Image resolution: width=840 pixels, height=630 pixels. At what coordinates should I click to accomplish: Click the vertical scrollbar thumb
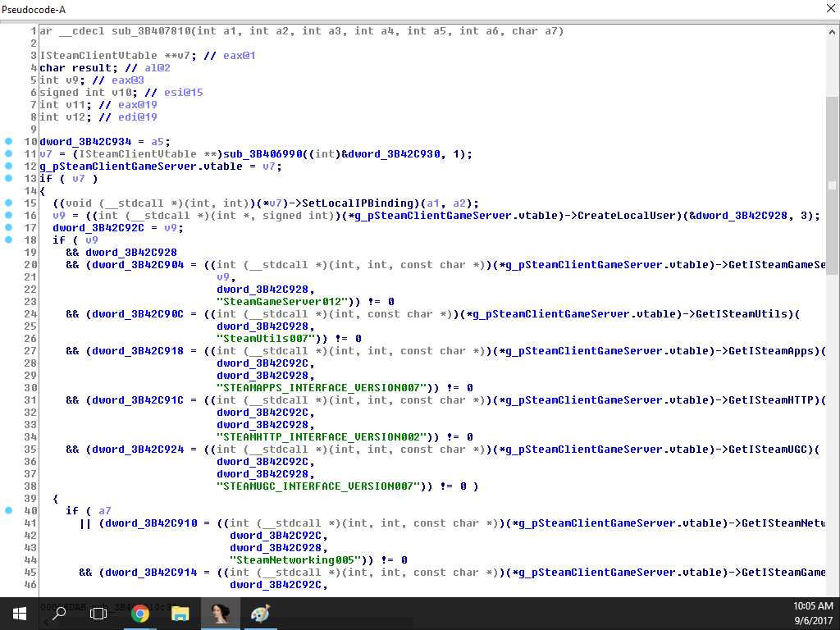832,185
